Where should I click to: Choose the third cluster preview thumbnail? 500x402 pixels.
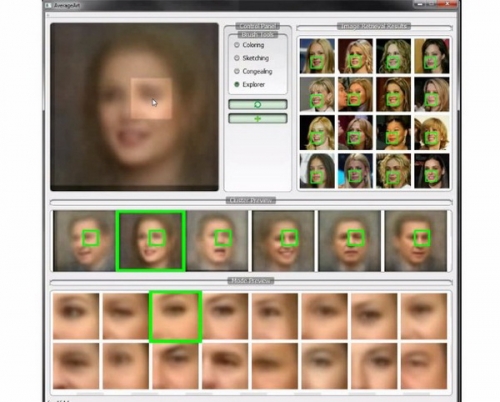[217, 241]
